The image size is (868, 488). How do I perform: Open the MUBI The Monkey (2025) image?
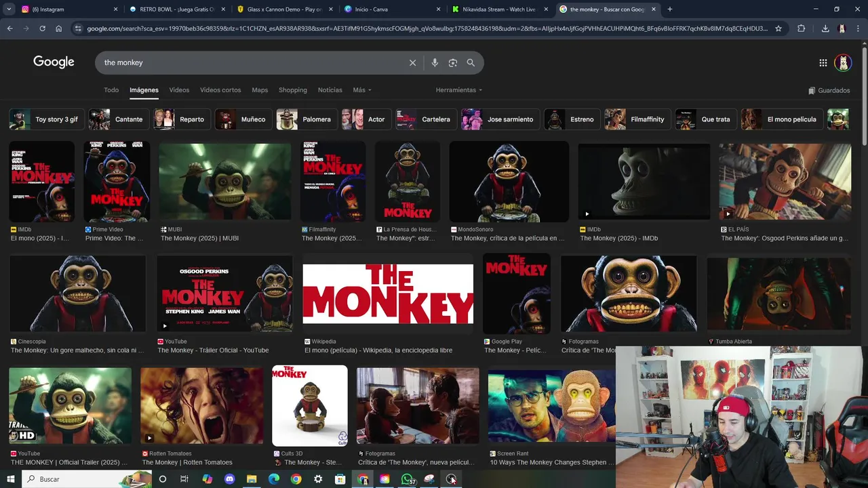pyautogui.click(x=224, y=182)
